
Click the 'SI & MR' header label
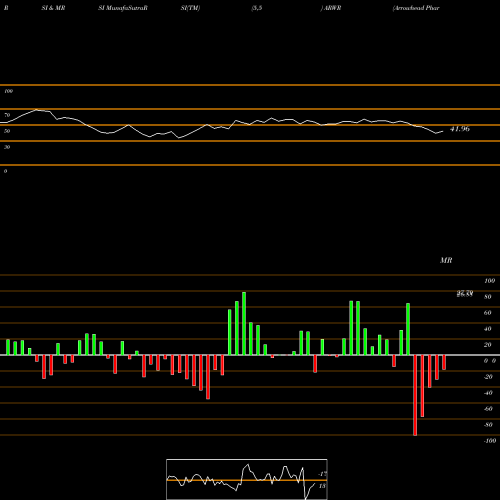[53, 8]
